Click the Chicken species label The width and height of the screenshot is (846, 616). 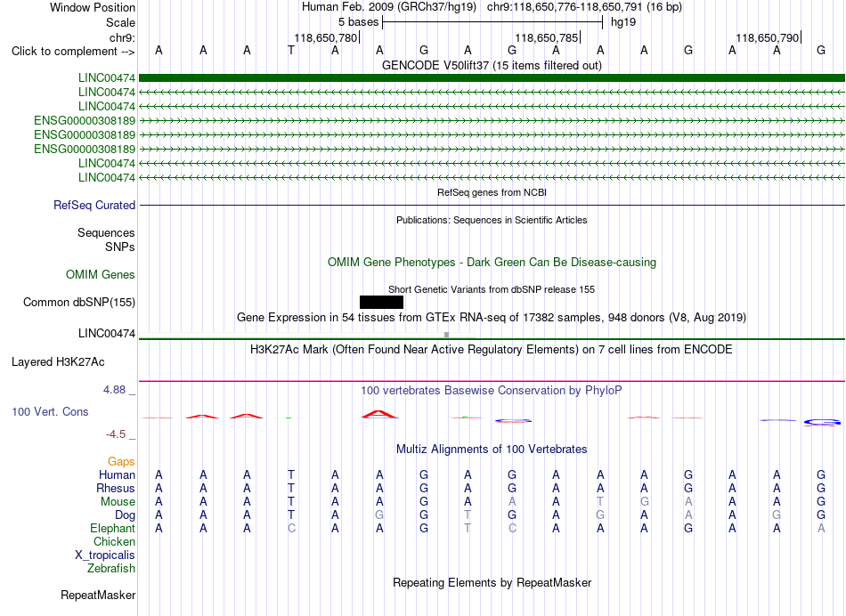[x=114, y=541]
